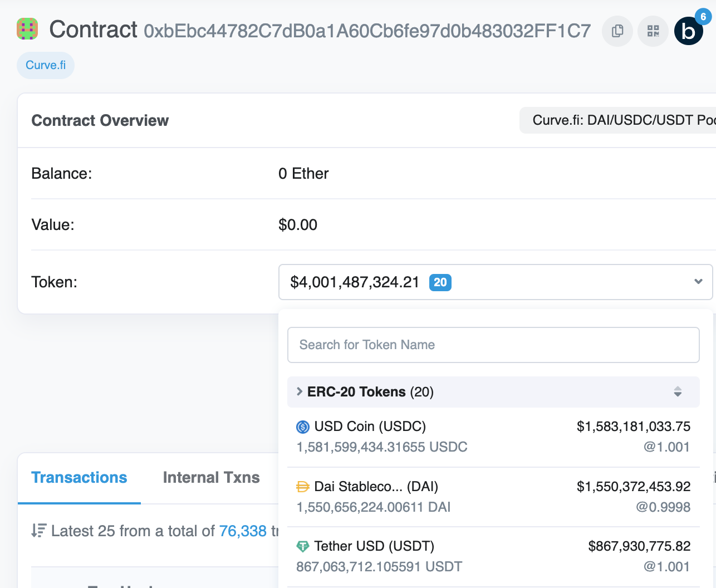This screenshot has width=716, height=588.
Task: Switch to the Internal Txns tab
Action: coord(211,478)
